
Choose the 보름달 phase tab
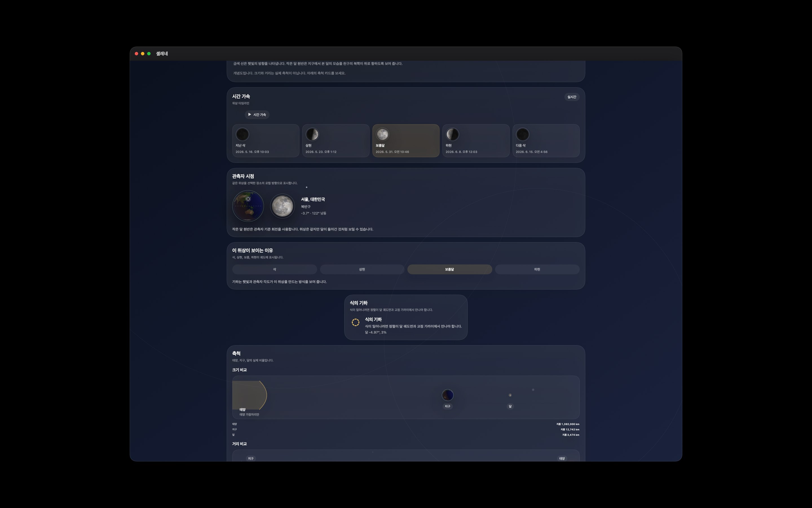tap(450, 270)
